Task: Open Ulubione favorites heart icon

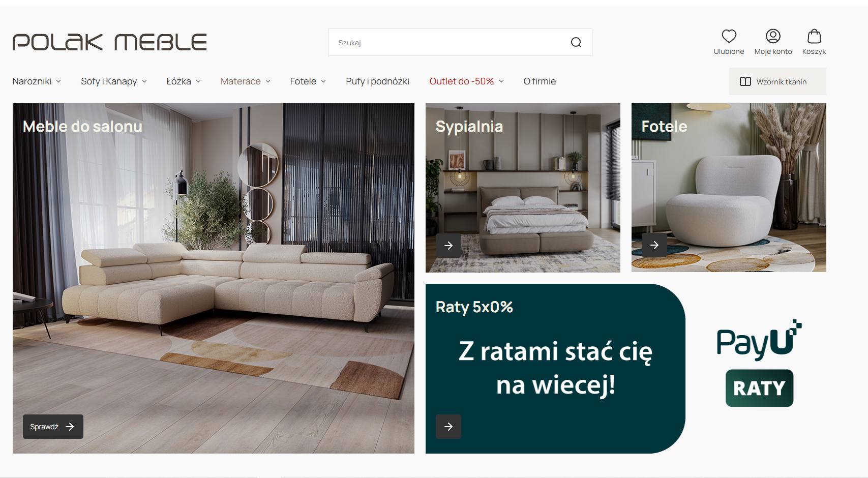Action: coord(729,37)
